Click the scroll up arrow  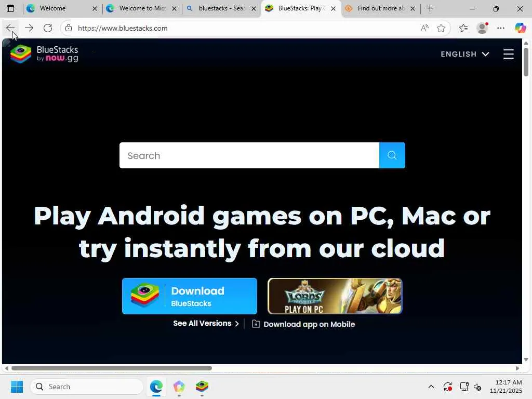(x=526, y=43)
